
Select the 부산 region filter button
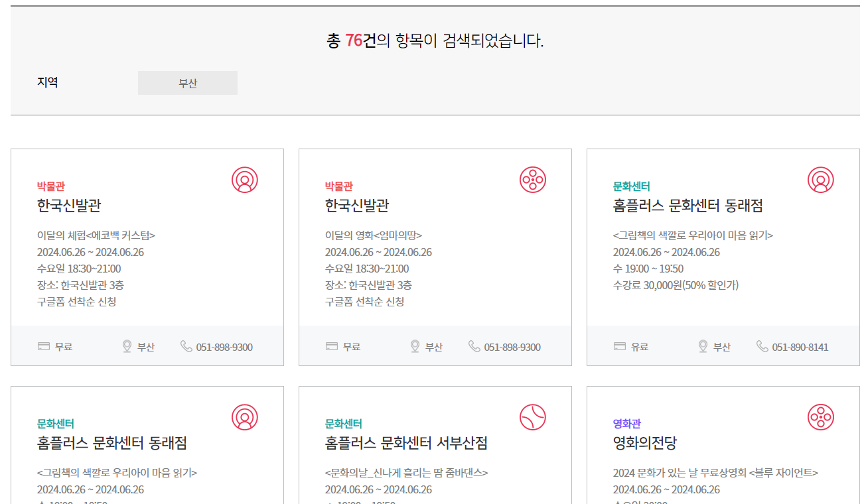pos(188,83)
